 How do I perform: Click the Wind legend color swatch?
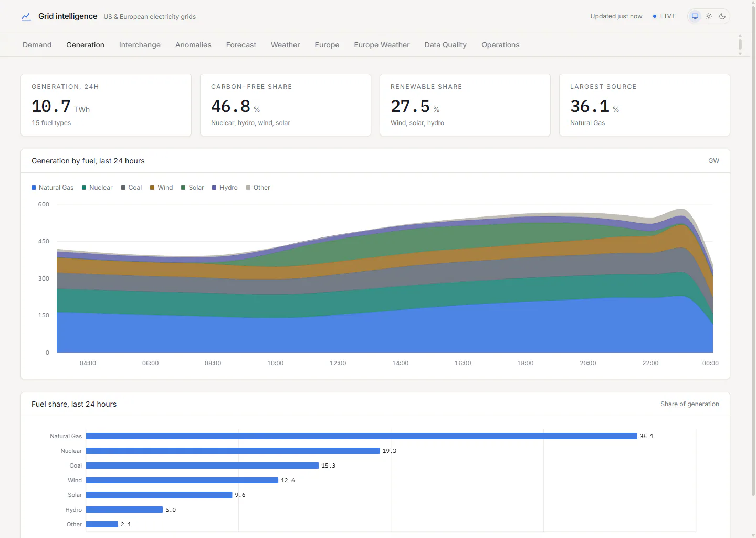152,188
